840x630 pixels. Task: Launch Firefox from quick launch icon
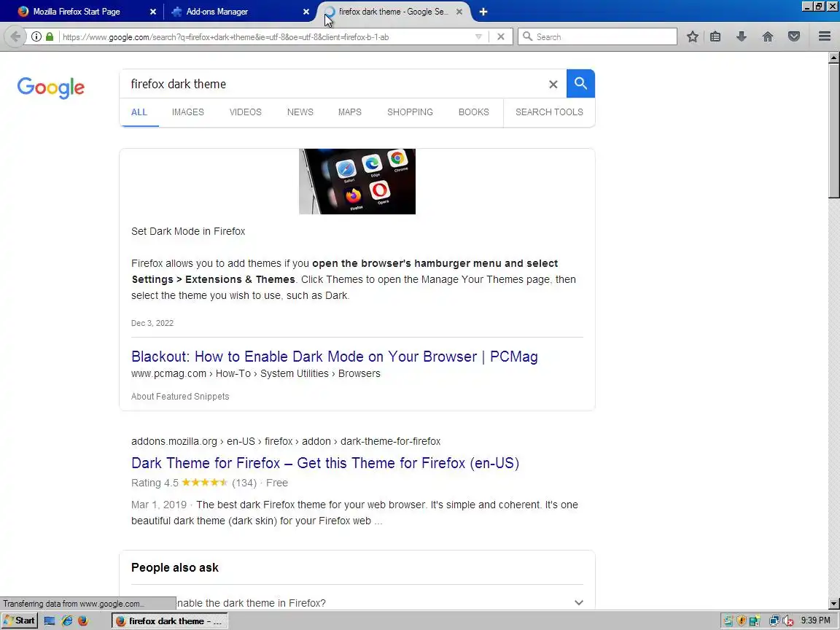(x=83, y=621)
